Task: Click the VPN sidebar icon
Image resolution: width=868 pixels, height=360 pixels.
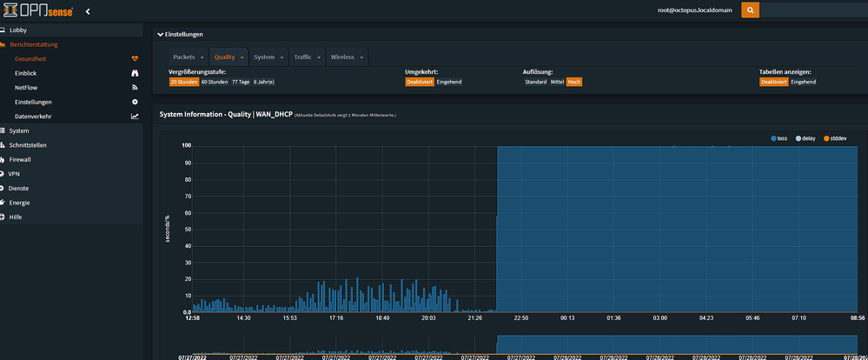Action: click(3, 174)
